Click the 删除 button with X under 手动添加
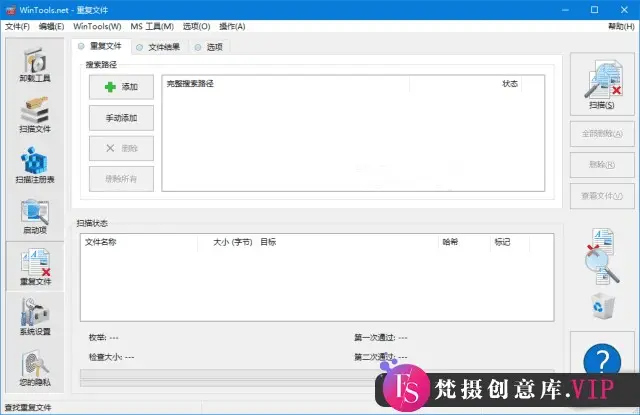This screenshot has width=640, height=415. coord(121,149)
